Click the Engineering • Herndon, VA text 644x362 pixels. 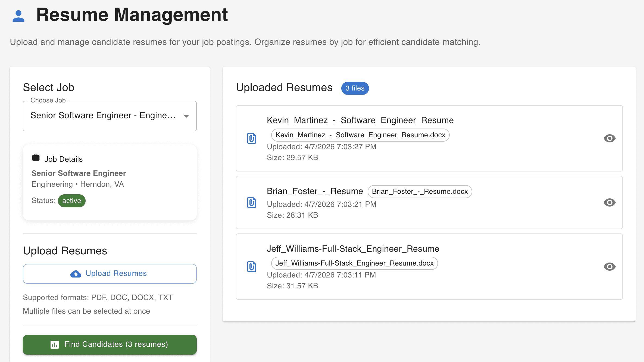point(78,184)
